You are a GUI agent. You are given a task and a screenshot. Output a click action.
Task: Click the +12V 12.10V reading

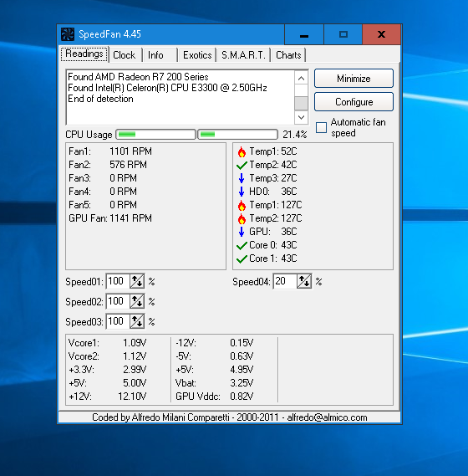[107, 397]
